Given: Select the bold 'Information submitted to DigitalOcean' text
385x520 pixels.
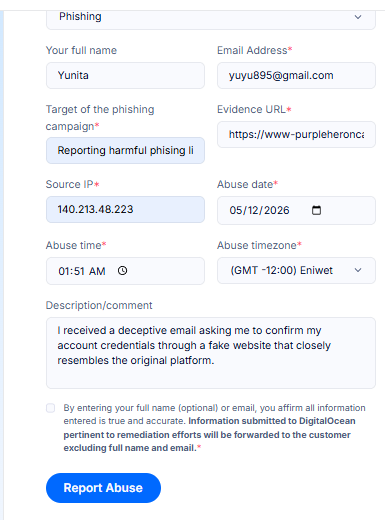Looking at the screenshot, I should tap(272, 421).
